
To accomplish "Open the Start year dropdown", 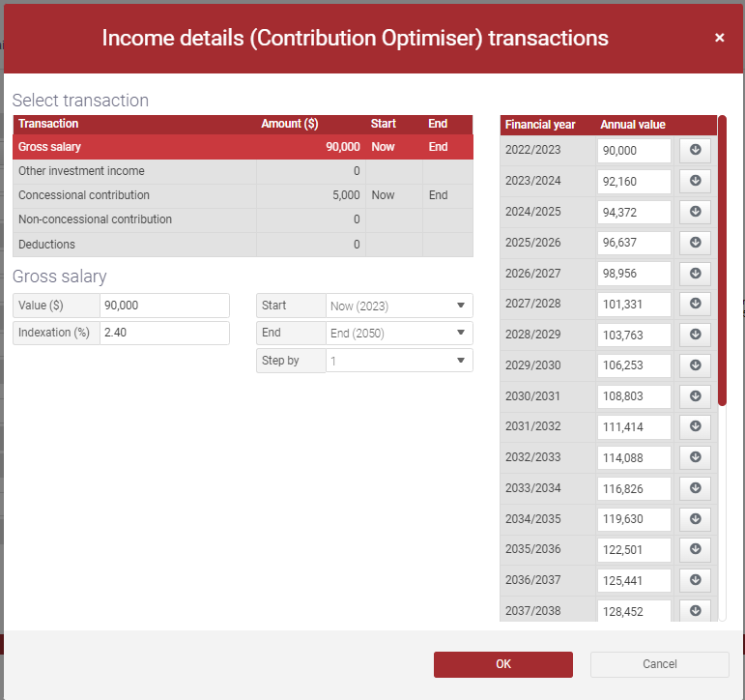I will point(399,306).
